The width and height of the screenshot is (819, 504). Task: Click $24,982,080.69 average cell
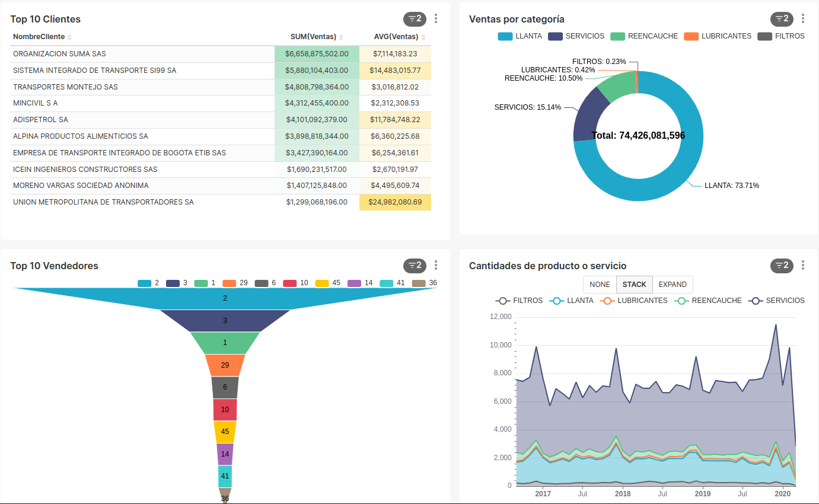[x=395, y=202]
